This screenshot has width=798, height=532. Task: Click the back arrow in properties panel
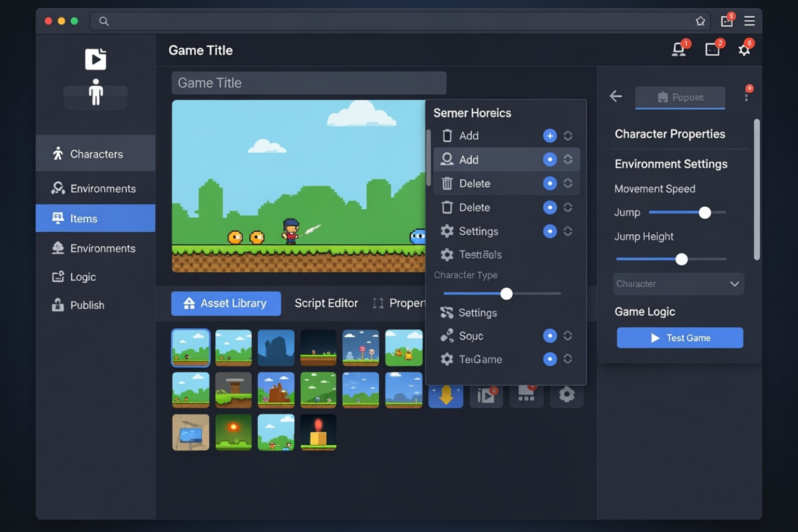tap(616, 96)
